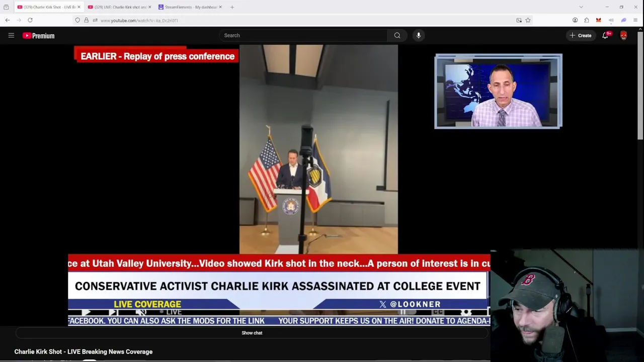Search with your voice microphone button

pyautogui.click(x=419, y=35)
